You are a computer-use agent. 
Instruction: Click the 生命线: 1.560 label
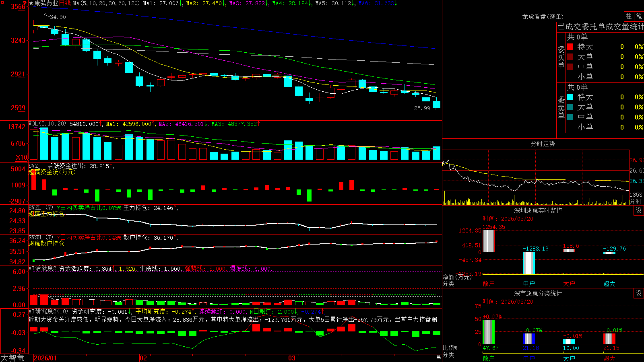coord(160,269)
